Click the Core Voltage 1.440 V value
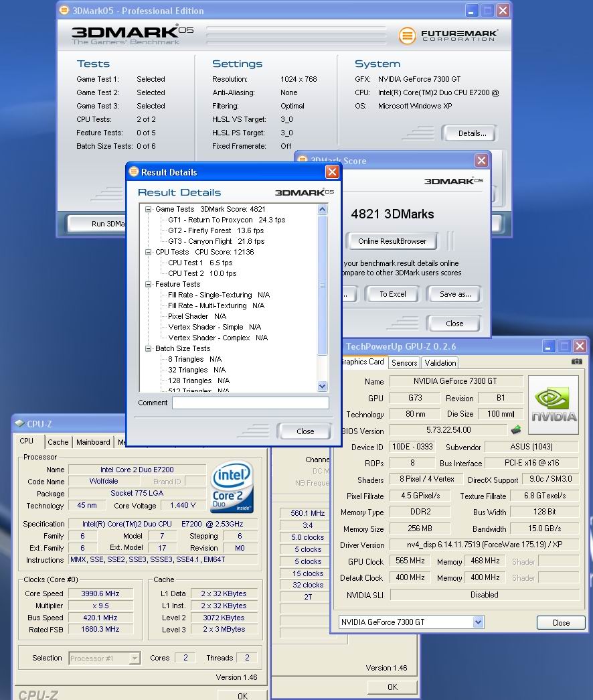Viewport: 593px width, 700px height. [x=183, y=505]
